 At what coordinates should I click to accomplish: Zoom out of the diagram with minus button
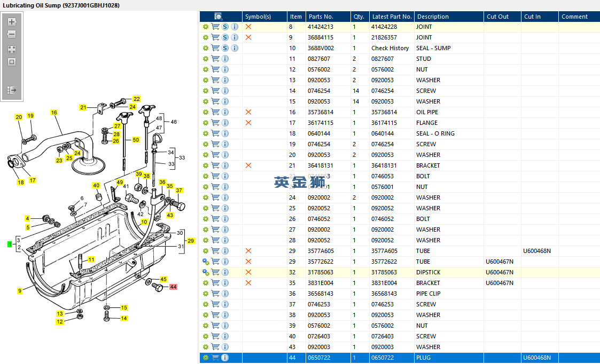pyautogui.click(x=12, y=34)
